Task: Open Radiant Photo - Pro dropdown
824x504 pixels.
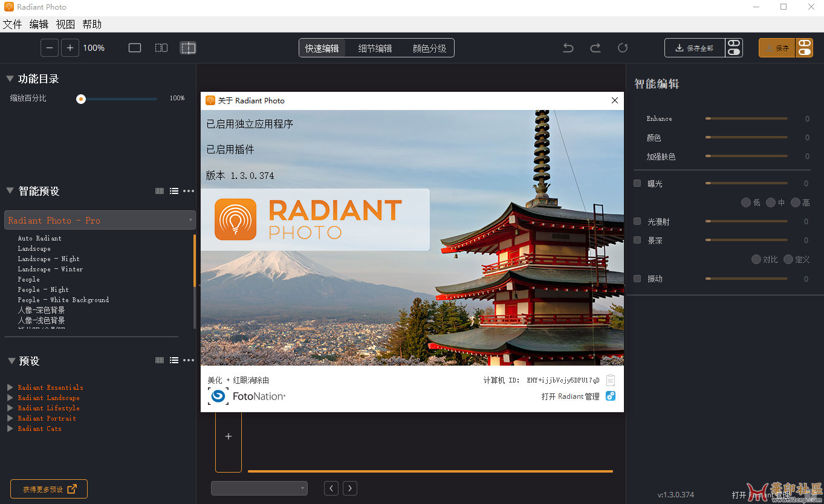Action: pyautogui.click(x=100, y=220)
